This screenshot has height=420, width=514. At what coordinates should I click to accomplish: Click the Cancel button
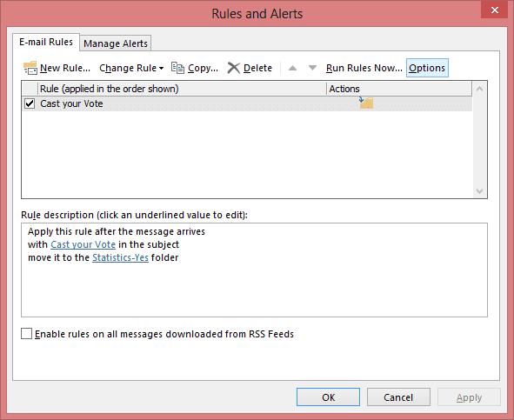click(398, 397)
